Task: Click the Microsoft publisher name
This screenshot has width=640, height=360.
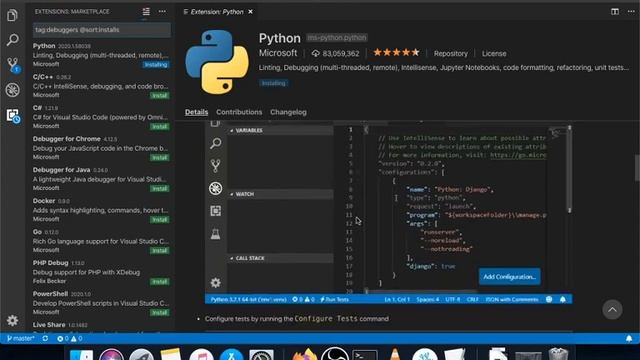Action: tap(278, 53)
